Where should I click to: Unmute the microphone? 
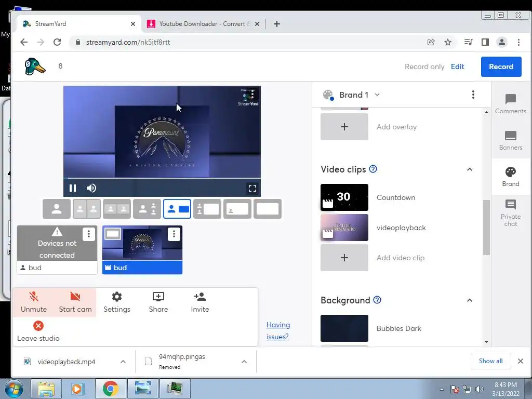34,302
